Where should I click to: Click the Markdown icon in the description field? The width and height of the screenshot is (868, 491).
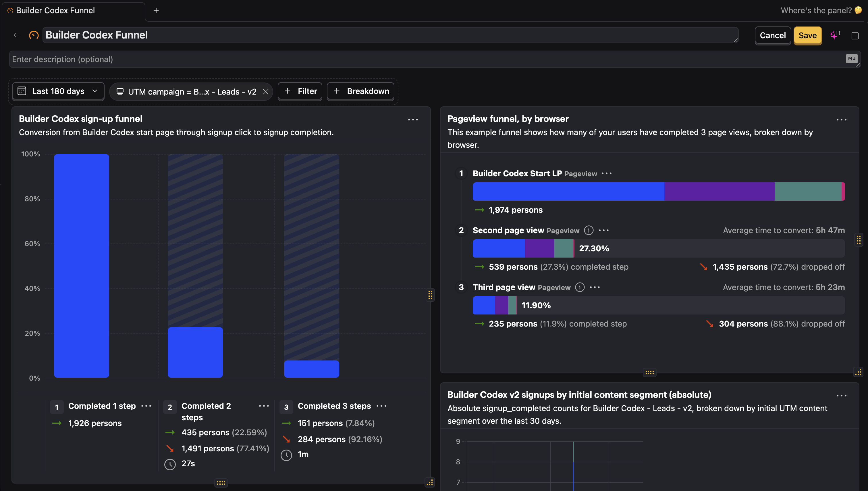click(x=852, y=59)
